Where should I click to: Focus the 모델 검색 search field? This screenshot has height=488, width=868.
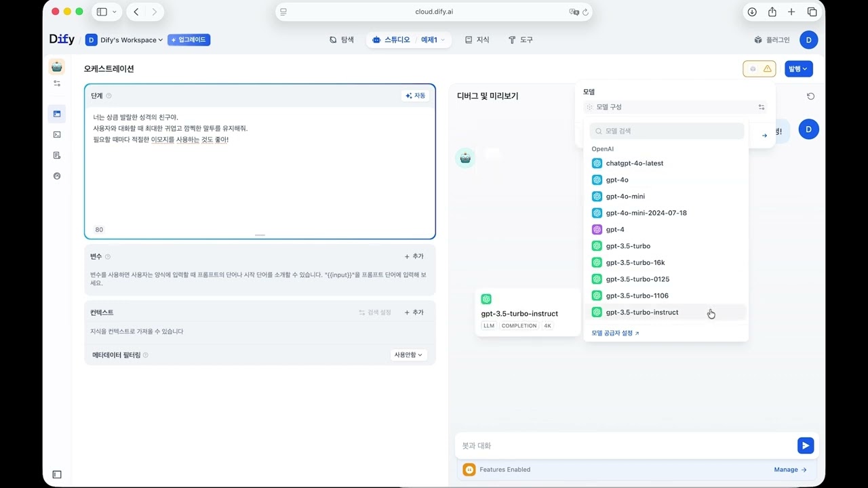click(667, 131)
